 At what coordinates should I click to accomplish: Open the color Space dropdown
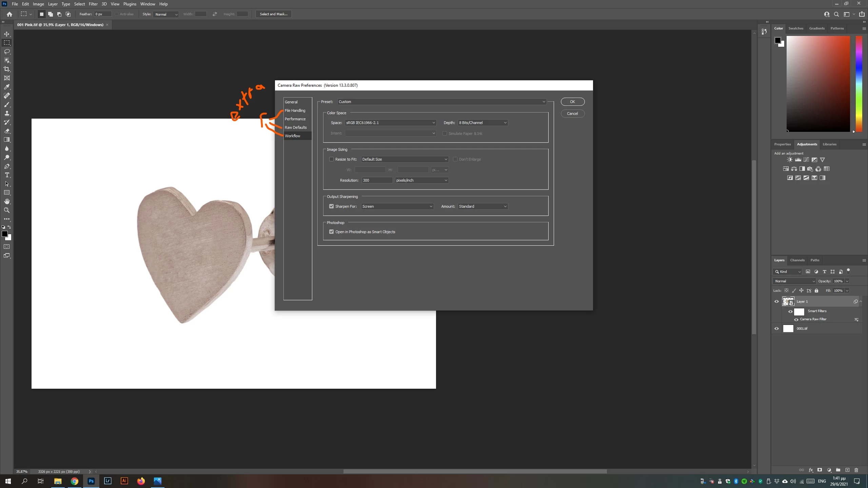[390, 123]
